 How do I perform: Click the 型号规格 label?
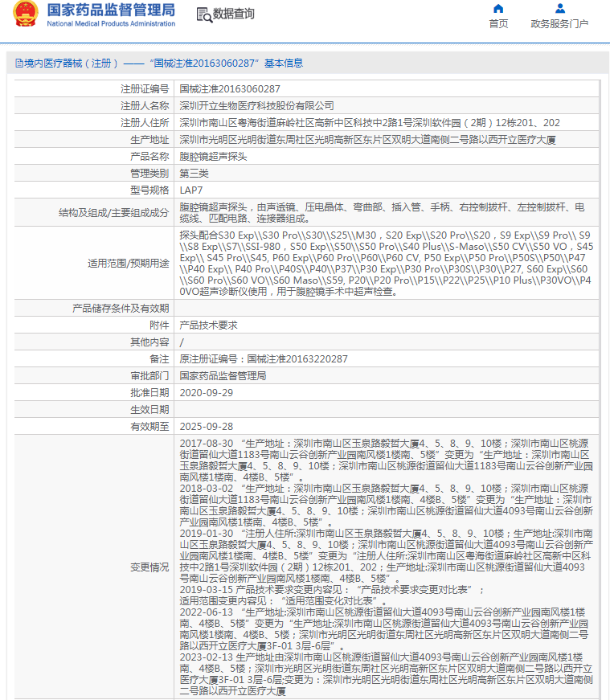pos(149,190)
